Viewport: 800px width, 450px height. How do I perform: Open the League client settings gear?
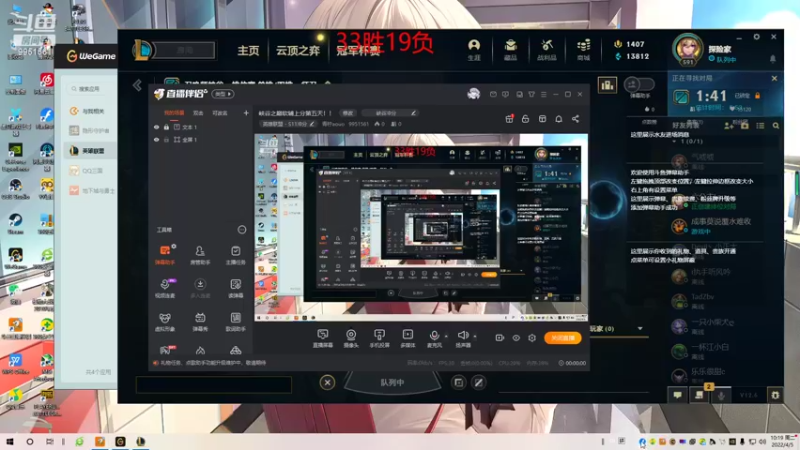pyautogui.click(x=757, y=37)
